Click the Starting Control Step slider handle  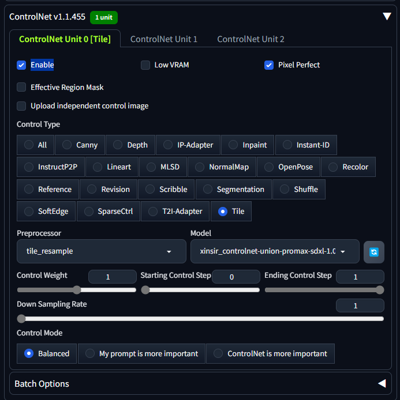[x=145, y=290]
